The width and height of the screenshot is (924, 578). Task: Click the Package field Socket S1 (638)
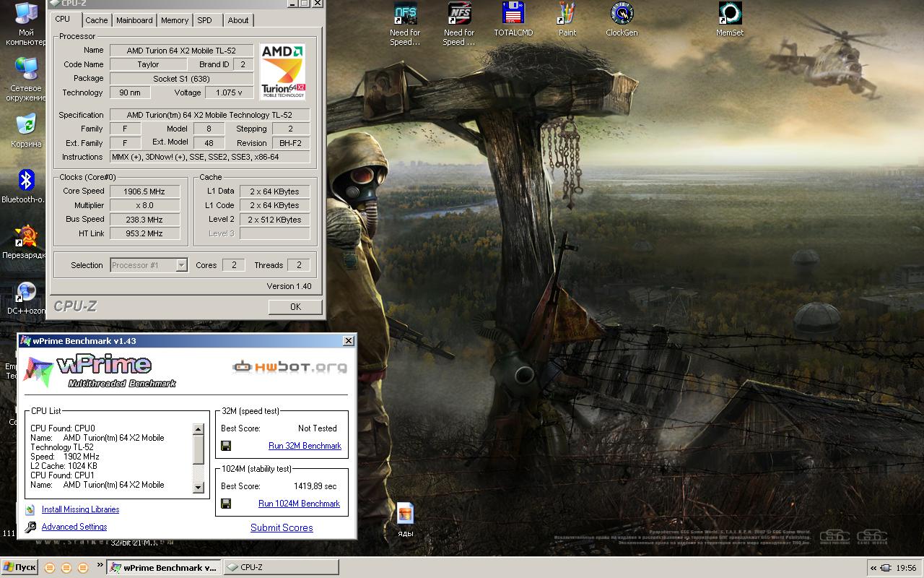[x=181, y=79]
